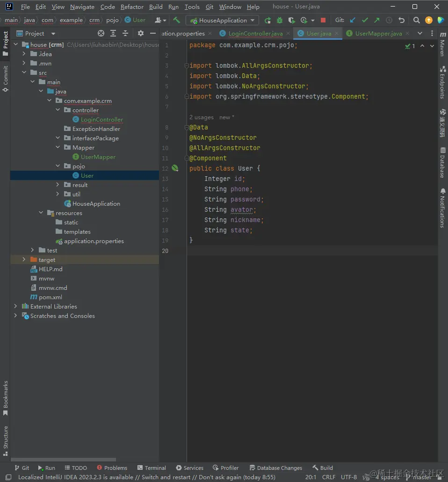Click Spring bean gutter icon on line 12
The image size is (448, 482).
pos(175,168)
